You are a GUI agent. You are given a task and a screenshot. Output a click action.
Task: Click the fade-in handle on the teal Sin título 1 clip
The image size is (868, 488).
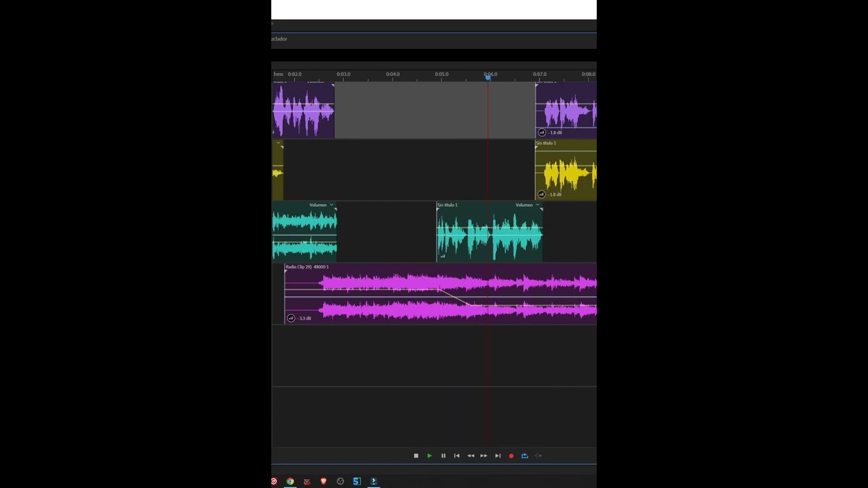[x=438, y=210]
